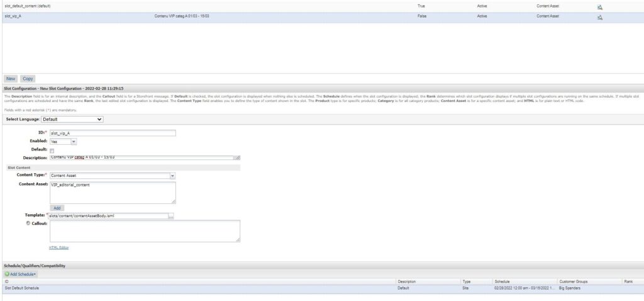Screen dimensions: 644x301
Task: Click the Slot Configuration title bar
Action: 323,88
